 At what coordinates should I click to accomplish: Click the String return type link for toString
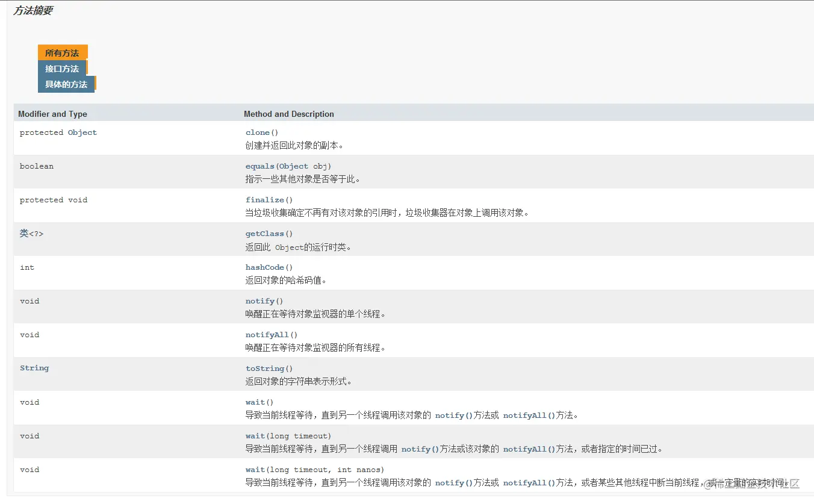tap(34, 367)
